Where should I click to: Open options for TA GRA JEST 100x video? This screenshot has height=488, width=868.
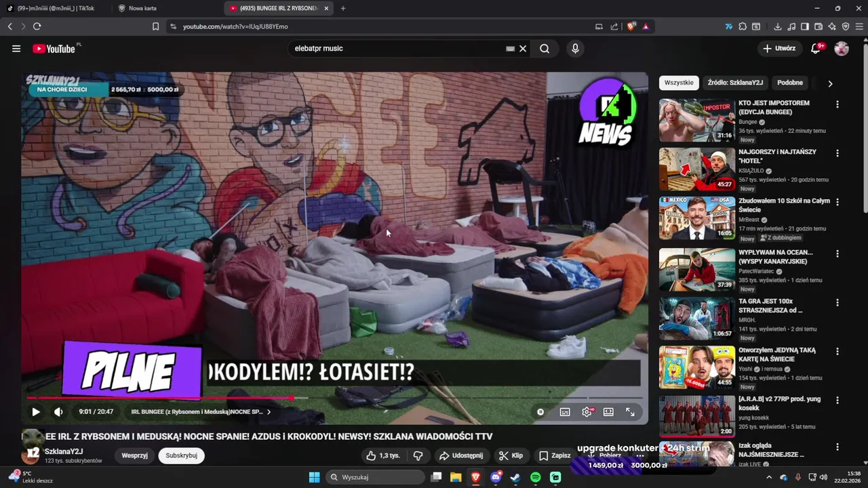(837, 302)
